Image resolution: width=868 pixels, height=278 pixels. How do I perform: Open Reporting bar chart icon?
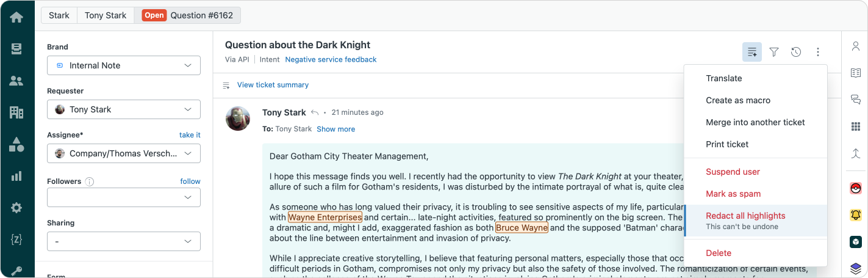click(x=16, y=177)
